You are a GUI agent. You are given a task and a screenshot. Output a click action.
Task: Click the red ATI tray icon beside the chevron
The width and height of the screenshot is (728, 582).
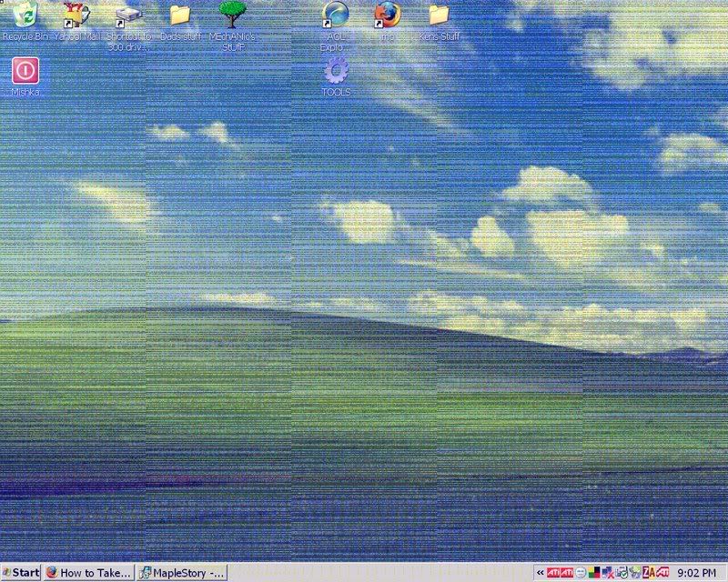click(x=553, y=573)
